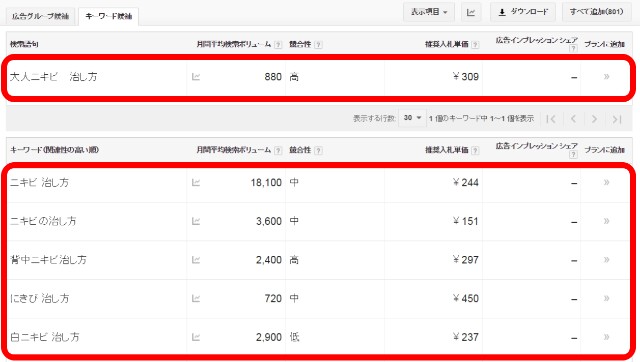Open help for 広告インプレッションシェア in keyword table
This screenshot has width=640, height=362.
point(573,154)
